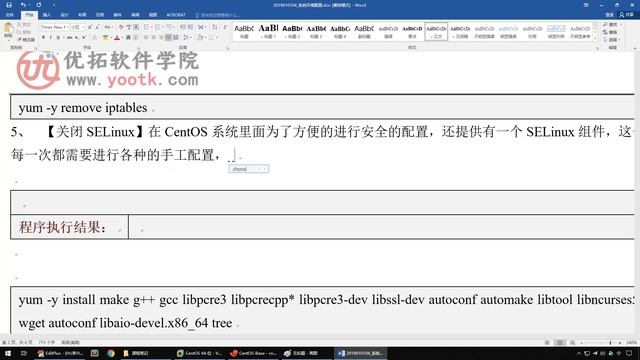Apply the first AaBb heading style
This screenshot has height=360, width=640.
pos(244,31)
